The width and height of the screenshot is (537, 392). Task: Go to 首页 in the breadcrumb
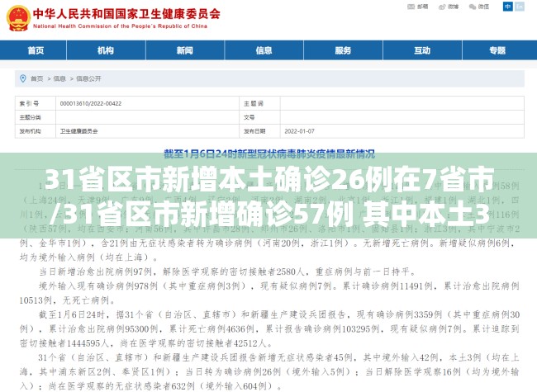(37, 78)
